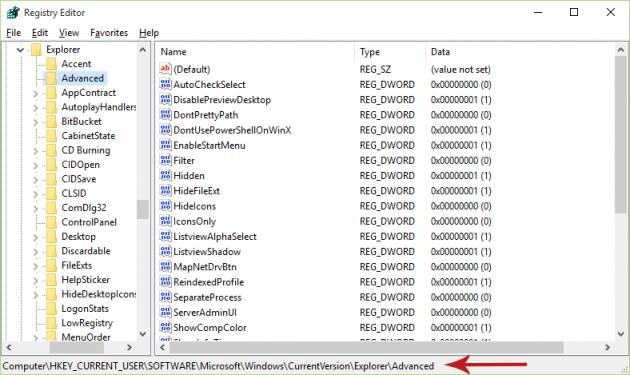Click the ReindexedProfile DWORD icon

click(x=165, y=282)
